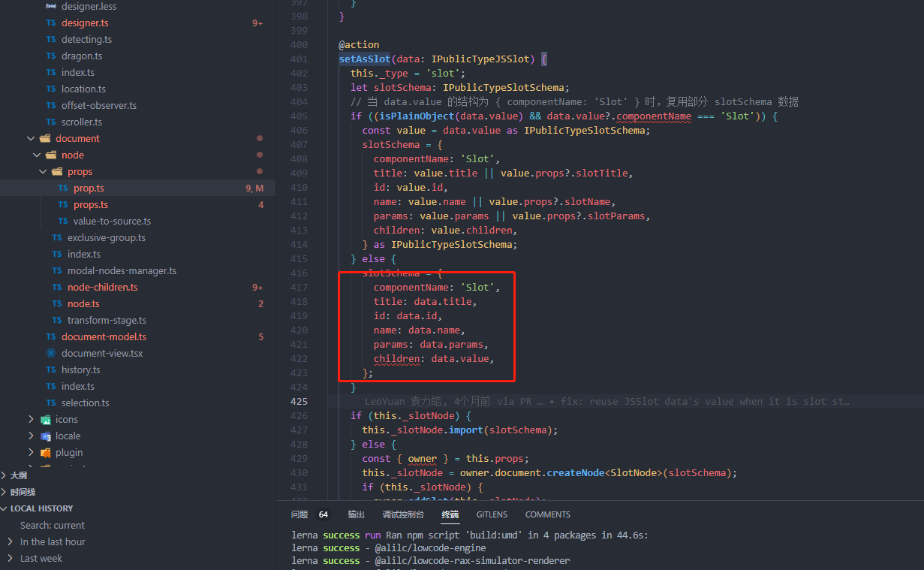Click the props folder icon
924x570 pixels.
point(59,171)
